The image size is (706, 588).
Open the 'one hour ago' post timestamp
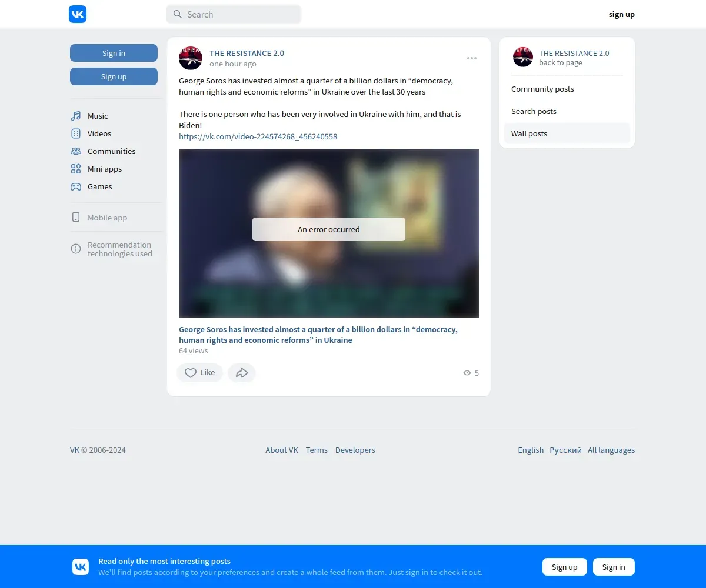(x=233, y=64)
